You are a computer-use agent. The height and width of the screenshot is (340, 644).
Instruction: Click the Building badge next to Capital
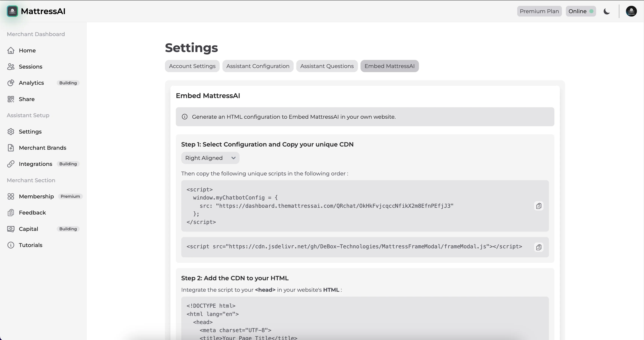[68, 229]
